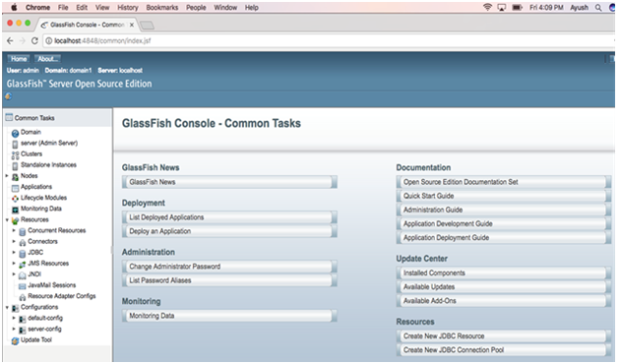This screenshot has height=364, width=618.
Task: Click the server-config icon
Action: pyautogui.click(x=23, y=331)
